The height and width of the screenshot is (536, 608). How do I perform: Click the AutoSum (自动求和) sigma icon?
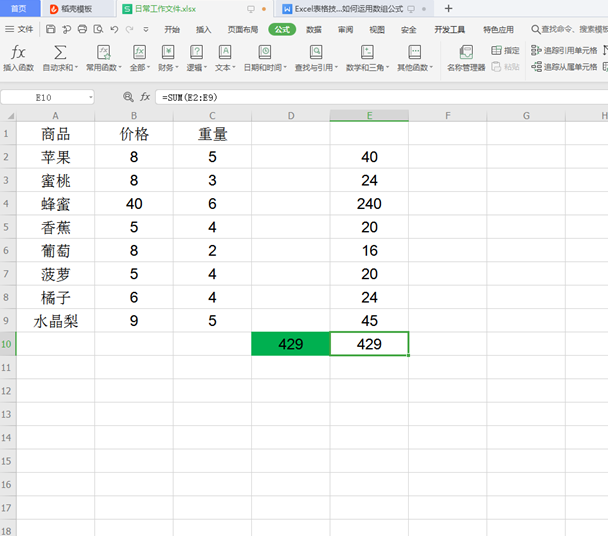click(x=60, y=52)
